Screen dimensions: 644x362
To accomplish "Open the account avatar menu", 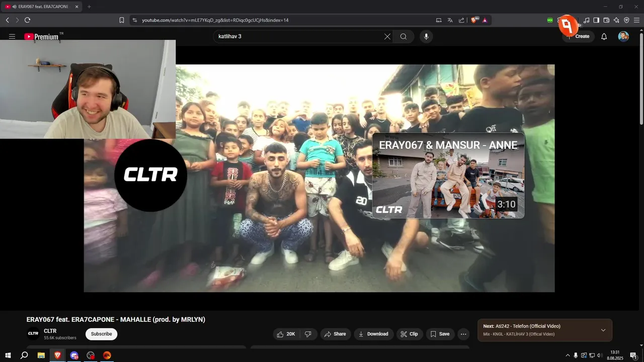I will click(x=623, y=36).
